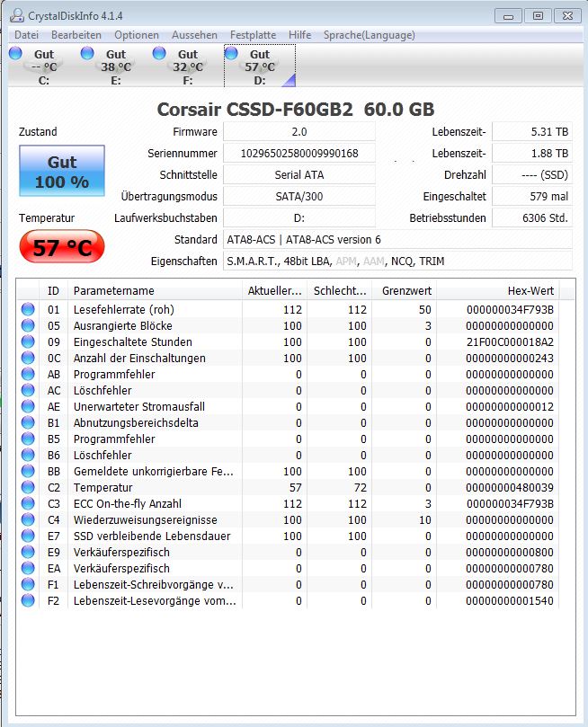Click hex value 0000000480039 in Temperatur row
This screenshot has width=588, height=727.
click(510, 487)
